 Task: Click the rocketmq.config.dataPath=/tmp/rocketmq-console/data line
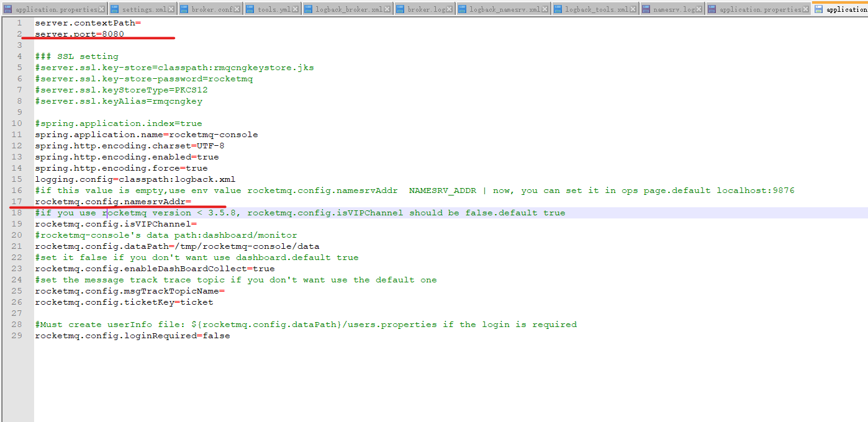pos(178,246)
